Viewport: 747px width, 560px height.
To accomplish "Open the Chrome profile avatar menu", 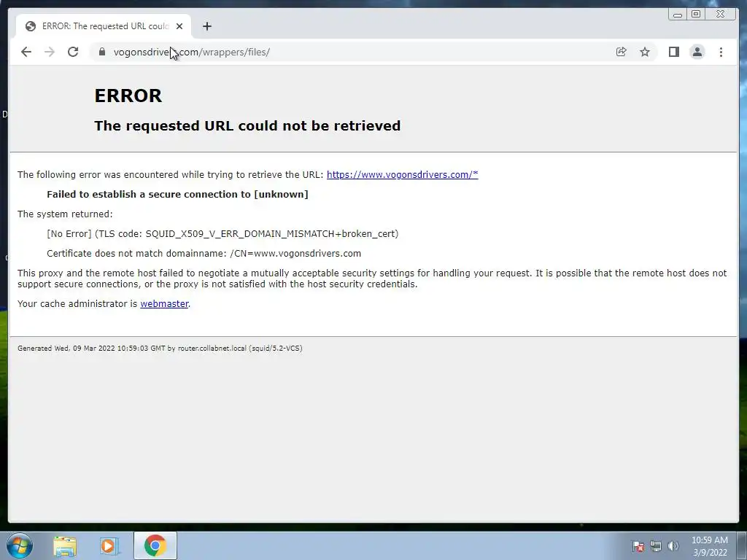I will pos(697,52).
